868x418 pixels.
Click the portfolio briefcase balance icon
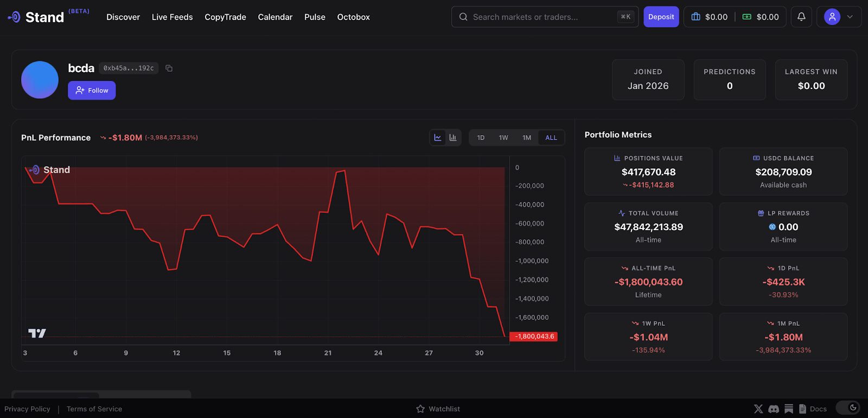(x=696, y=17)
